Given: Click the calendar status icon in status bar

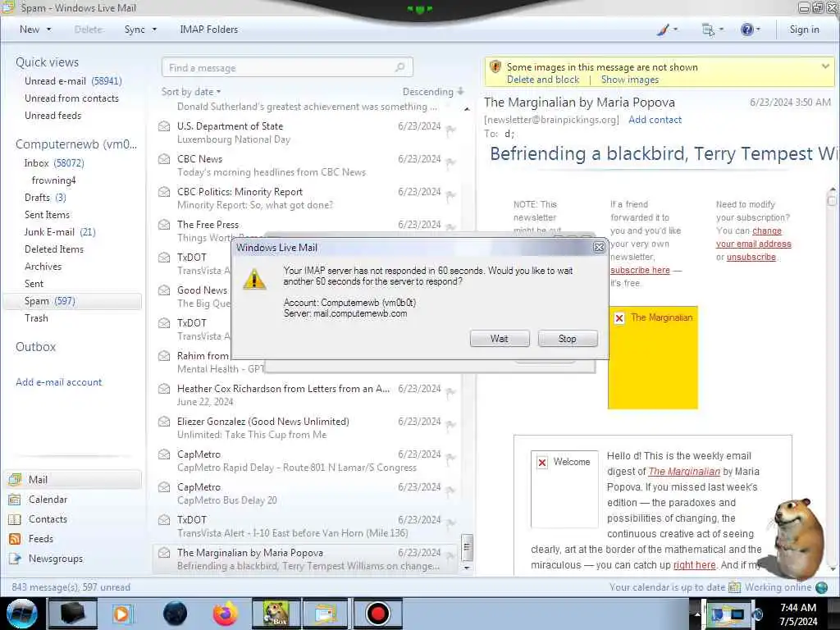Looking at the screenshot, I should (734, 587).
